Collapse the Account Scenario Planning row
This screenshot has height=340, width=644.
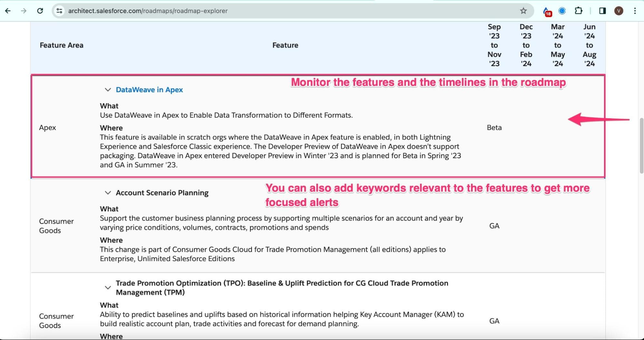(108, 193)
